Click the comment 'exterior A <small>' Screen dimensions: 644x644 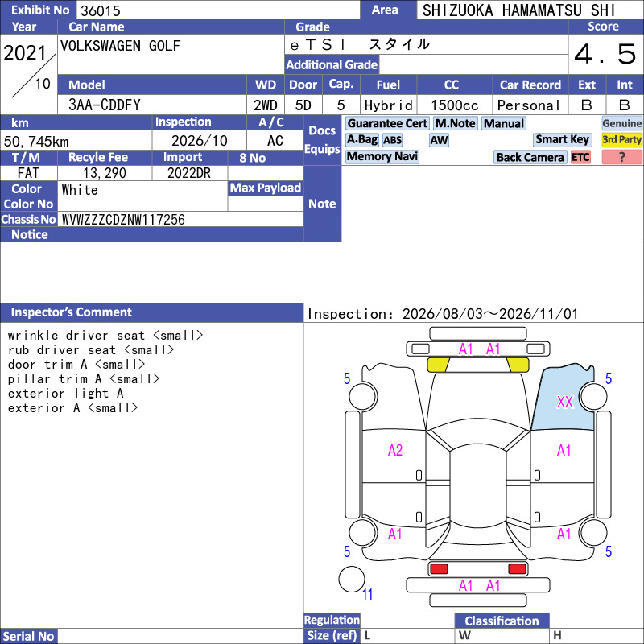72,408
